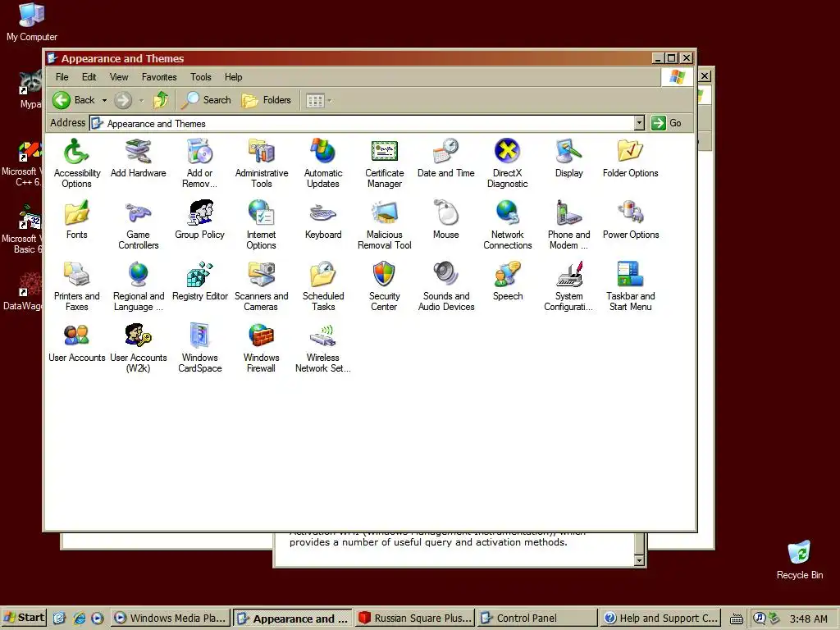Launch the Wireless Network Setup icon

pos(323,348)
